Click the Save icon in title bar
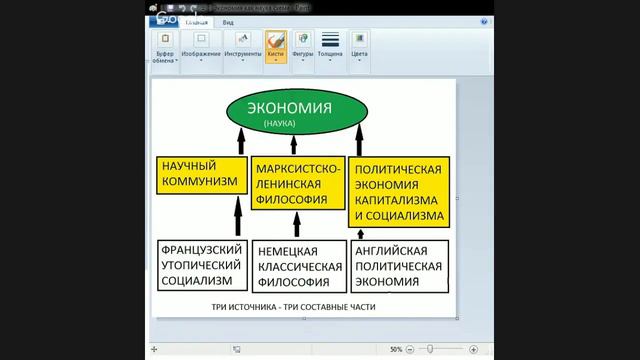This screenshot has width=640, height=360. (x=171, y=8)
